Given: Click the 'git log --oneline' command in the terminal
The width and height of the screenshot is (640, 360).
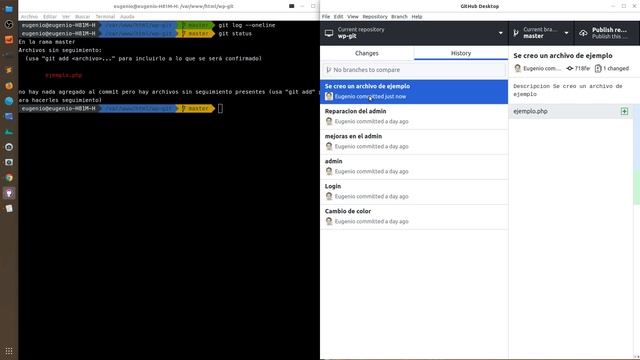Looking at the screenshot, I should (247, 25).
